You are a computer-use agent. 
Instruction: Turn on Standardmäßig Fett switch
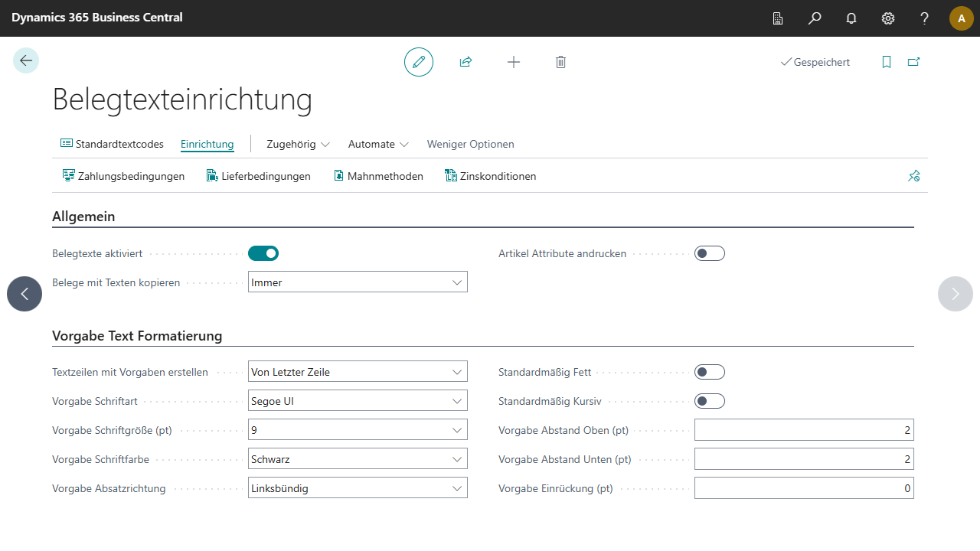click(710, 372)
